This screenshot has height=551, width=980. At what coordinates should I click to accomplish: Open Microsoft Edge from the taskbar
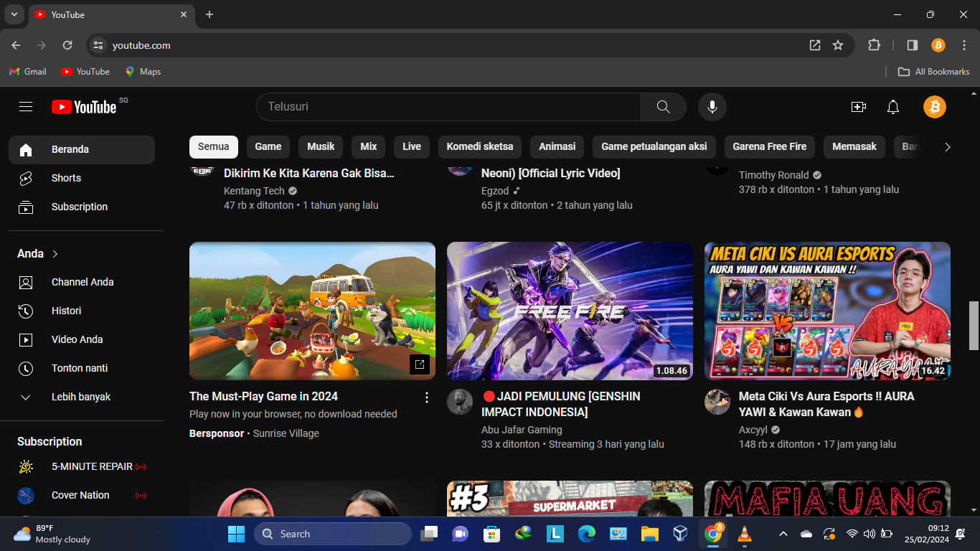[x=587, y=534]
